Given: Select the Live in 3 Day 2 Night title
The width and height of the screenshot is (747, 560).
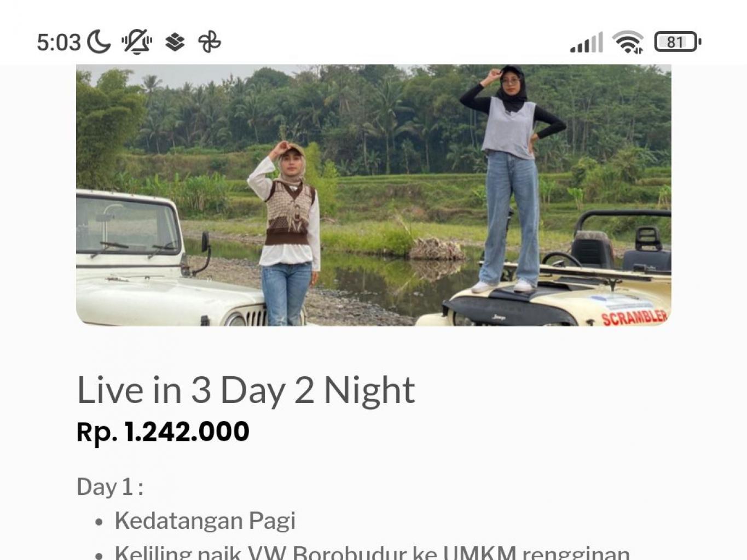Looking at the screenshot, I should [246, 390].
